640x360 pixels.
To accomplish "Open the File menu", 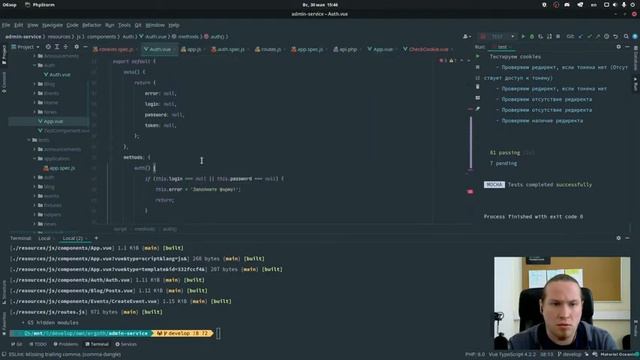I will pyautogui.click(x=6, y=25).
